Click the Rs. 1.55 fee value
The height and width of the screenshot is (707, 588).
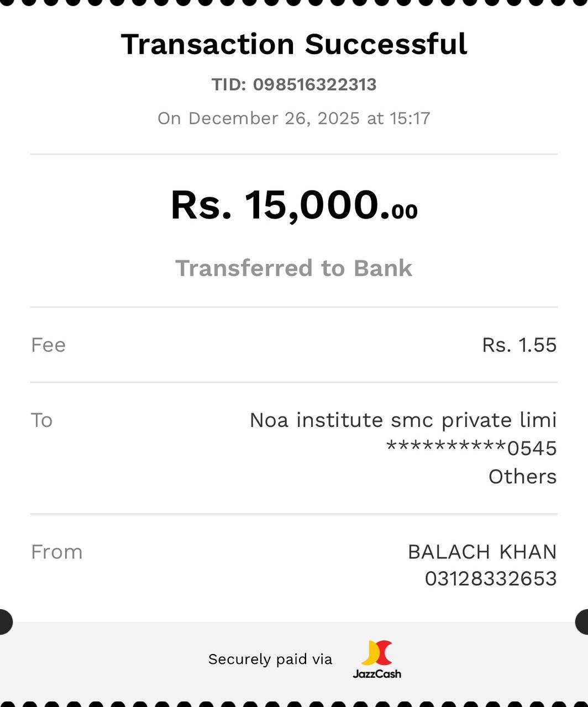click(x=519, y=345)
